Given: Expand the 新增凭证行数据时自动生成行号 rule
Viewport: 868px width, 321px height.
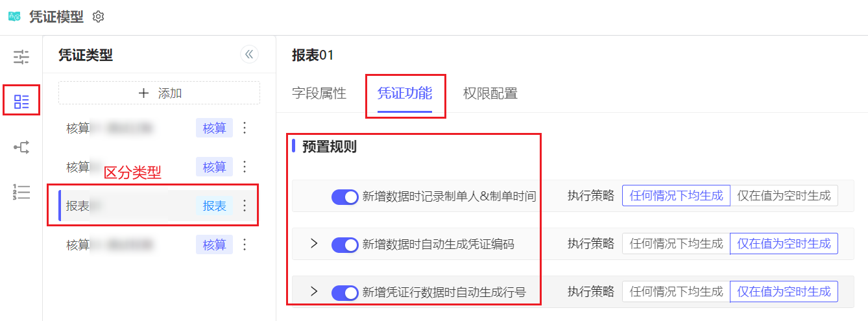Looking at the screenshot, I should pos(314,292).
